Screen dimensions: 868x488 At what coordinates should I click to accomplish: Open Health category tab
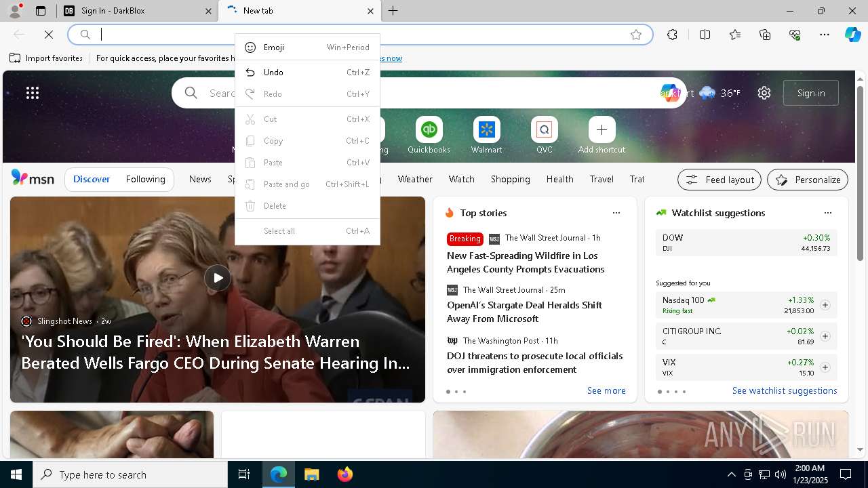560,180
